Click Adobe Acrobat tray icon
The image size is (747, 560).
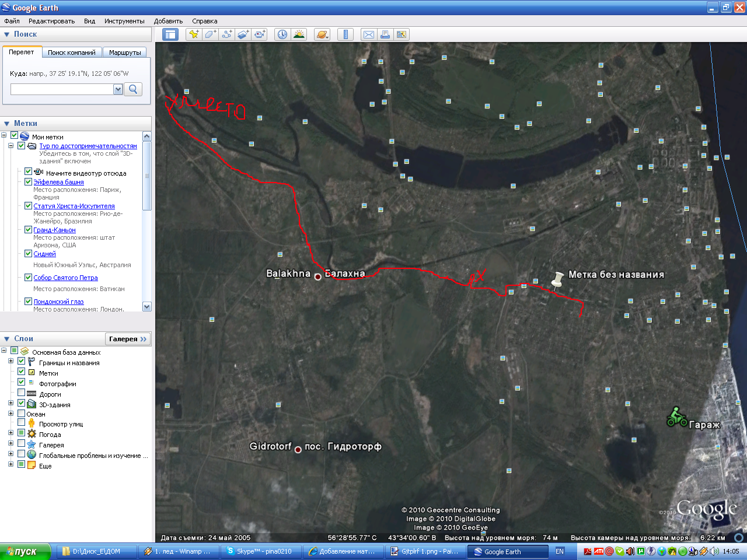tap(588, 551)
